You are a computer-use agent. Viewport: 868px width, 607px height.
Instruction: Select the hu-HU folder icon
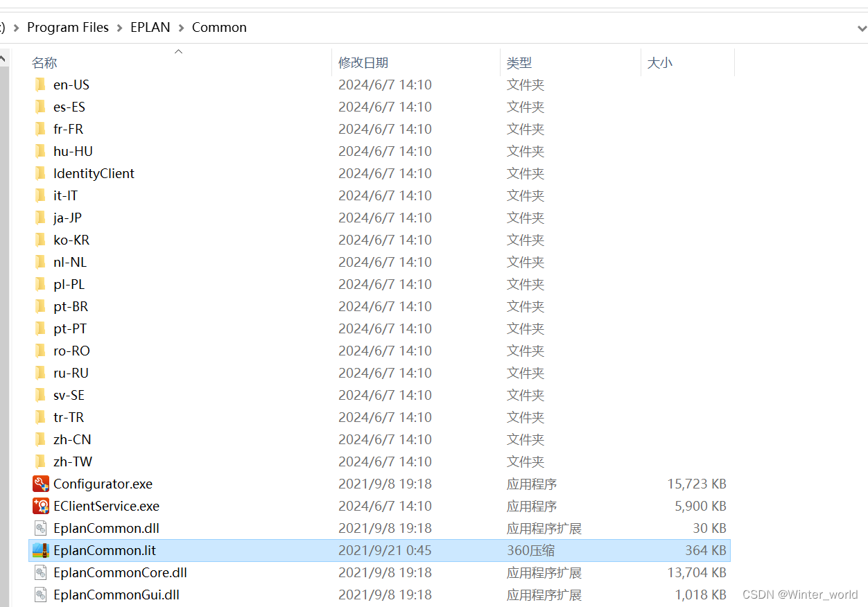pos(40,151)
